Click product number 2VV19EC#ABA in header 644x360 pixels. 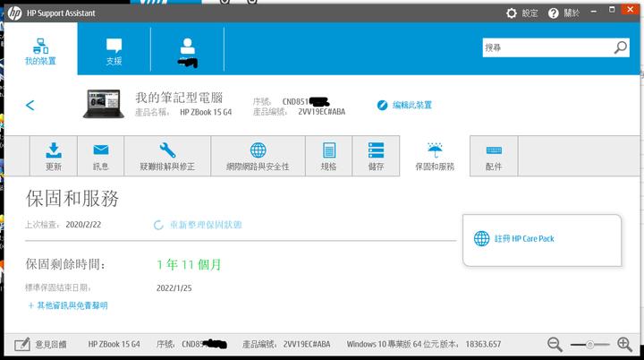coord(322,112)
